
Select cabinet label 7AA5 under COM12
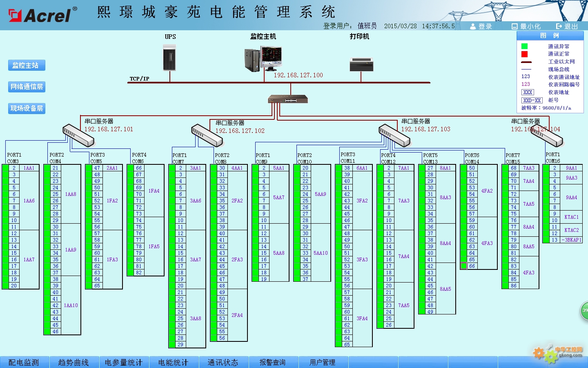(404, 305)
